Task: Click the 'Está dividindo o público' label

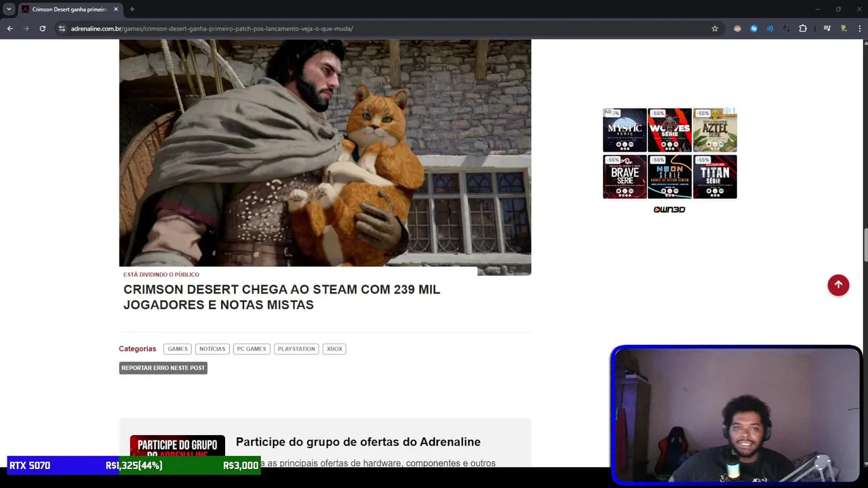Action: [161, 274]
